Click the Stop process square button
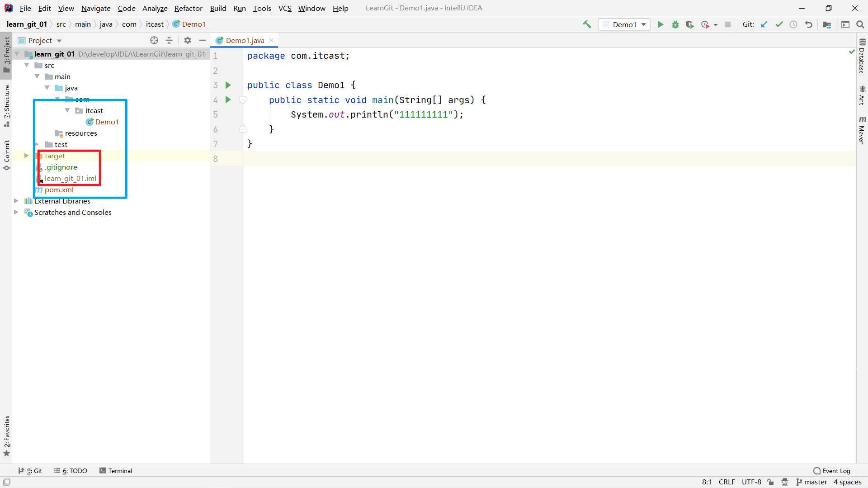This screenshot has width=868, height=488. 728,24
